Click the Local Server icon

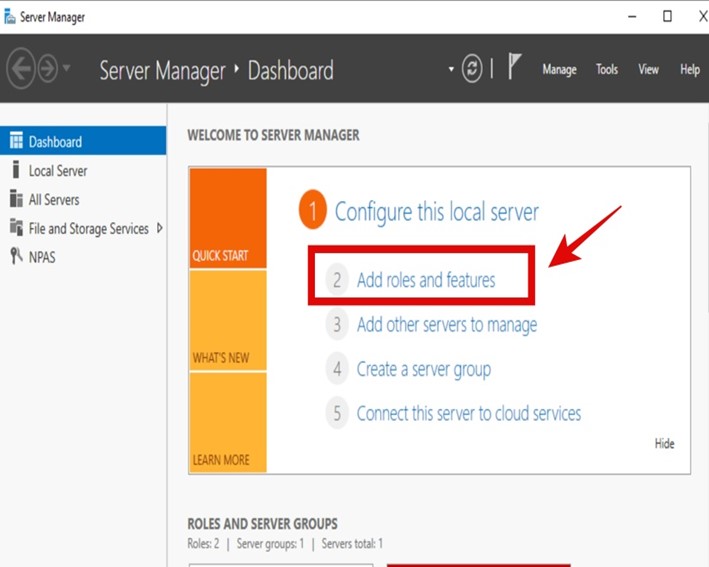click(16, 170)
